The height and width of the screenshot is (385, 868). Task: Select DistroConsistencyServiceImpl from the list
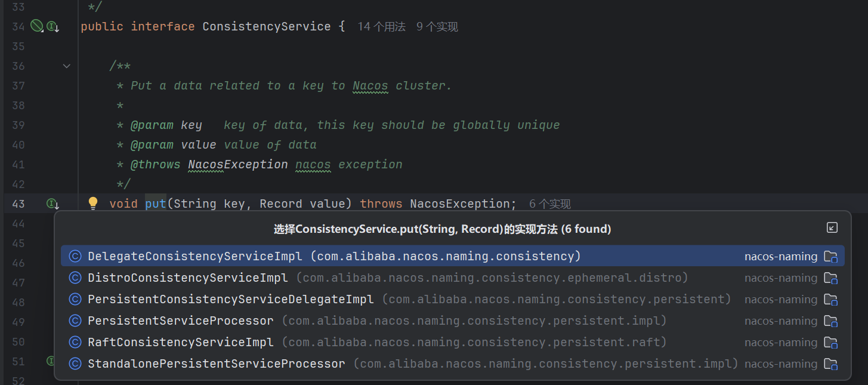(x=187, y=278)
